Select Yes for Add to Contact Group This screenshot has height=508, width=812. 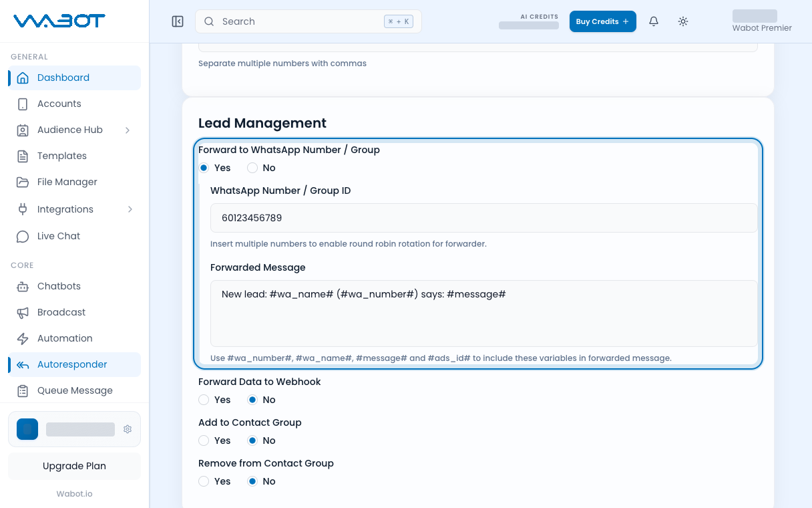point(204,440)
